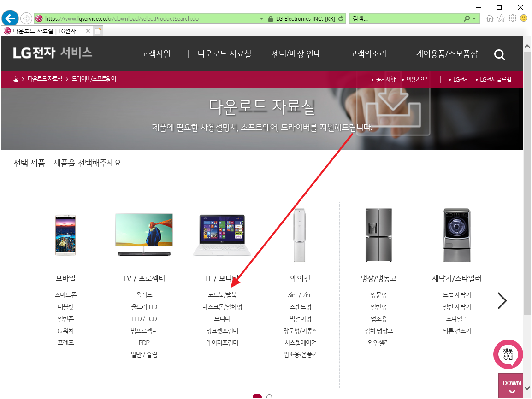Click the IT / 모니터 laptop image
The height and width of the screenshot is (399, 532).
pyautogui.click(x=222, y=235)
